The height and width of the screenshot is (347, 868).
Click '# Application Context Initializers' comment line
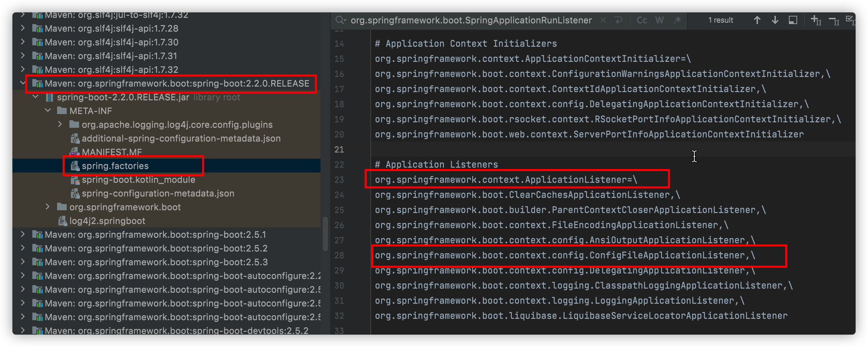click(466, 44)
